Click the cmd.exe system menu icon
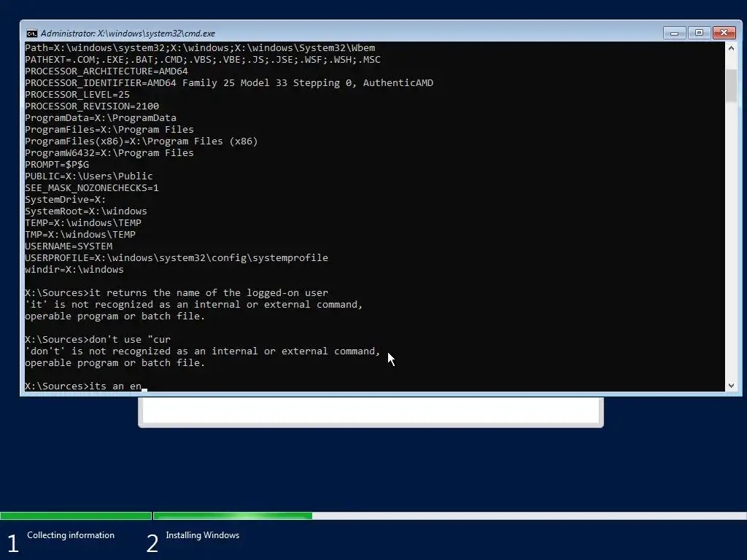 32,34
